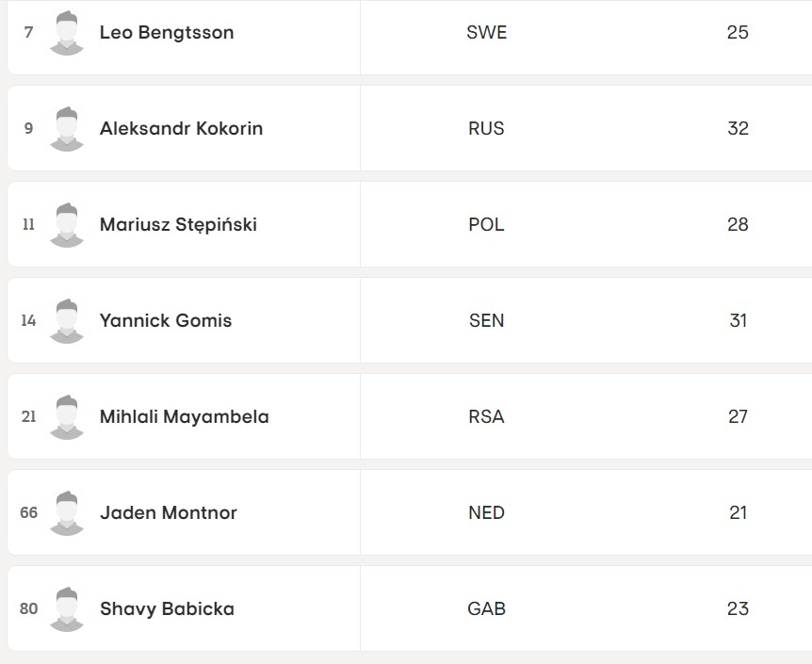Click Yannick Gomis's profile avatar

[67, 321]
